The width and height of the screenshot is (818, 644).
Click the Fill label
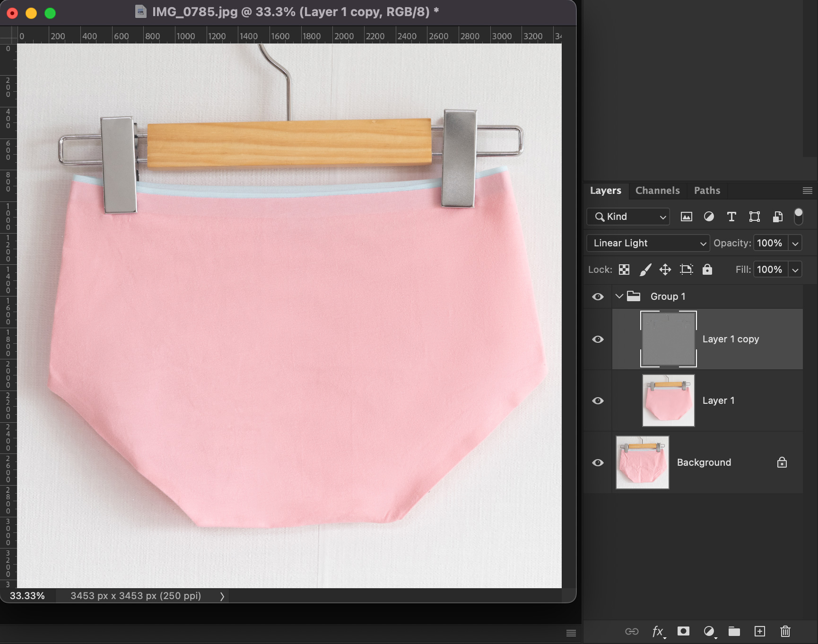click(743, 270)
